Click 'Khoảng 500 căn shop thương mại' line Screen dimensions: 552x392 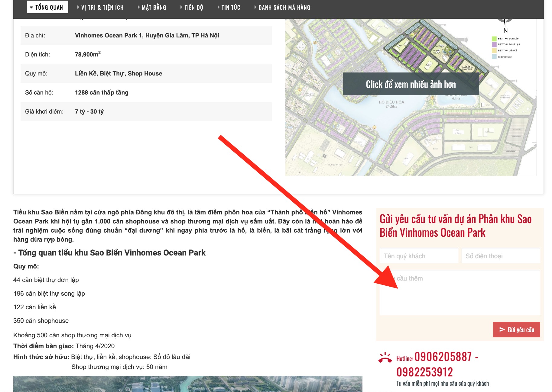72,335
